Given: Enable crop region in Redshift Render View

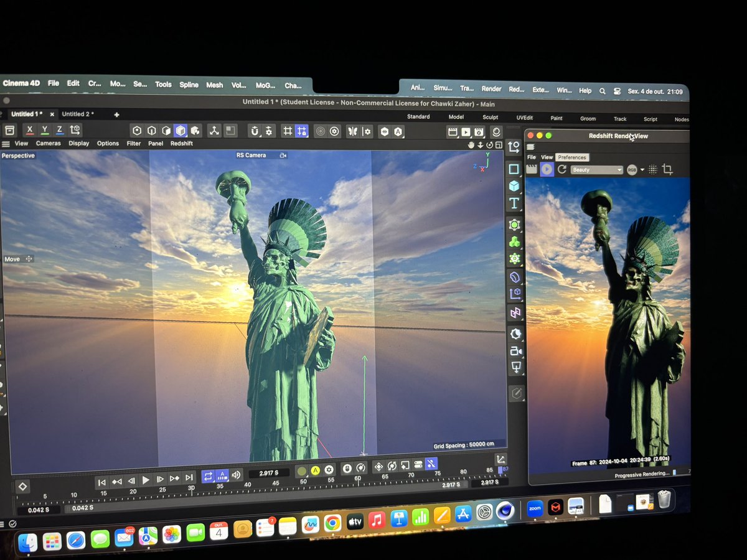Looking at the screenshot, I should point(667,169).
